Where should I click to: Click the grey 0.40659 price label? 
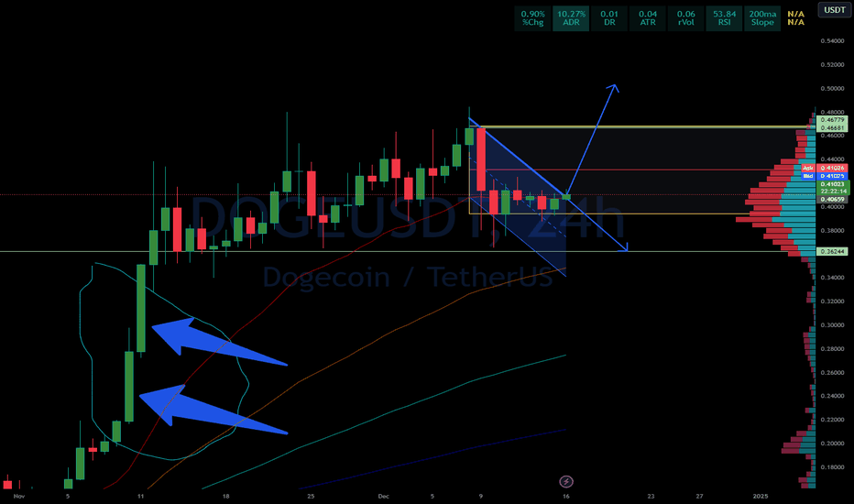pos(832,200)
